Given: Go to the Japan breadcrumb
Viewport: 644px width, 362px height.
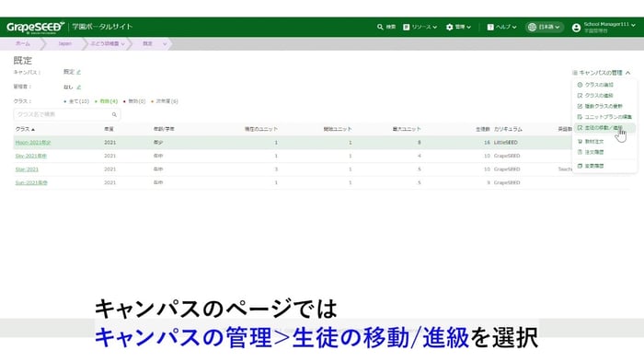Looking at the screenshot, I should pos(65,43).
